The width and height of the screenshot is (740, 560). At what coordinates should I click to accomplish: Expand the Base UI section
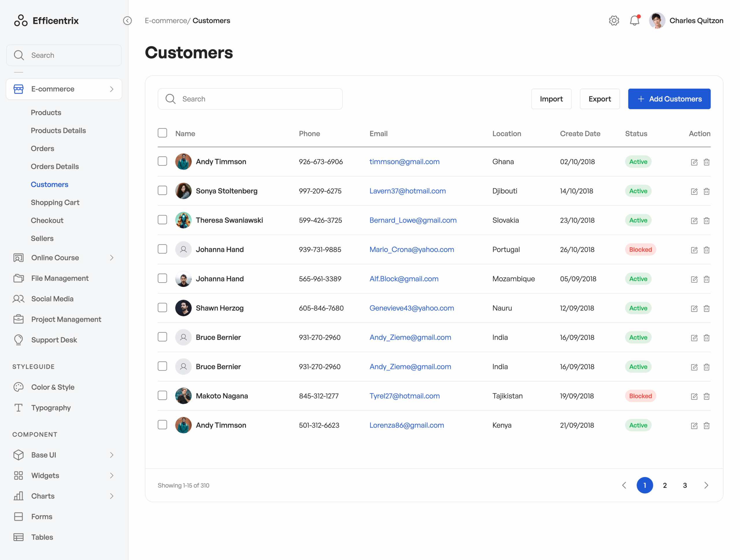[x=111, y=455]
